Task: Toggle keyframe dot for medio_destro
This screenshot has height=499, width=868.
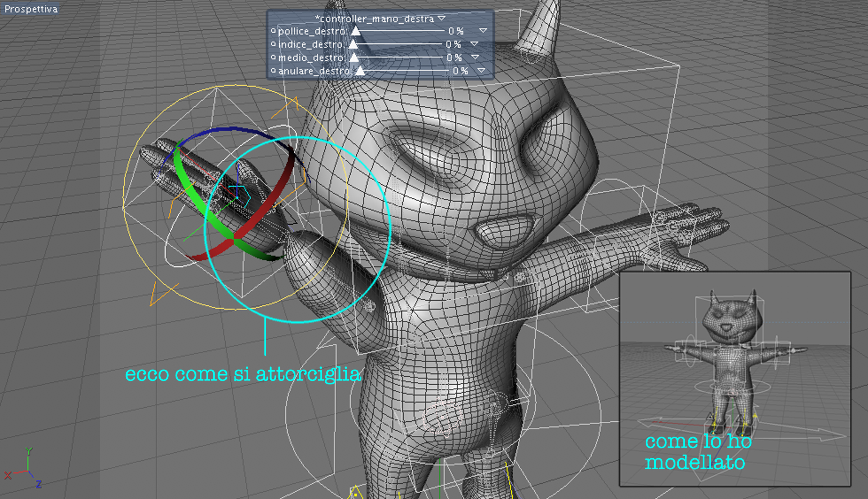Action: tap(273, 57)
